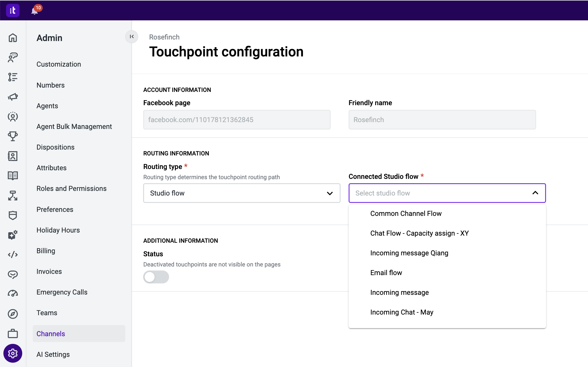Go to Attributes page
Screen dimensions: 588x367
point(52,168)
